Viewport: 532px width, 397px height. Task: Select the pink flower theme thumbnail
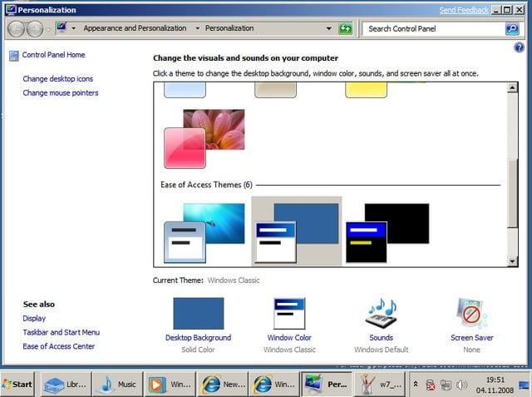pyautogui.click(x=204, y=138)
